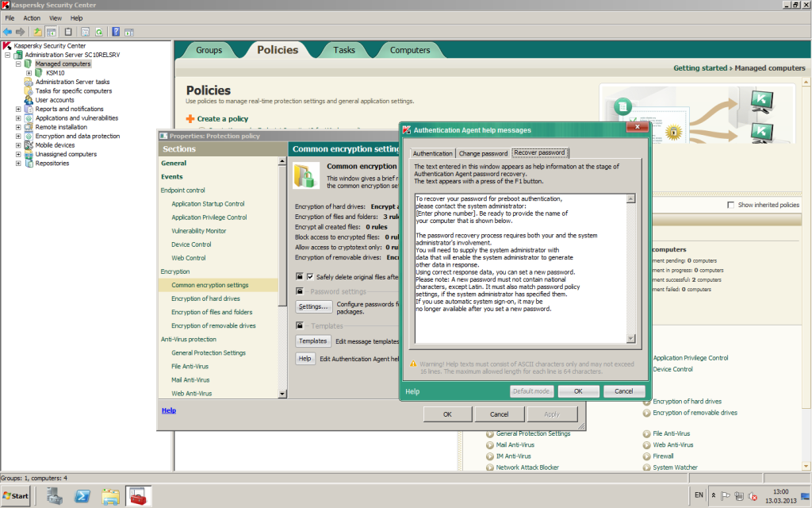
Task: Click the volume icon in system tray
Action: pos(753,495)
